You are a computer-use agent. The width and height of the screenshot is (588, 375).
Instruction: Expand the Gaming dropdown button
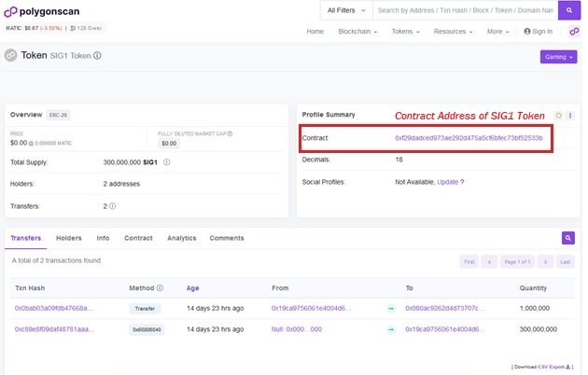(x=558, y=57)
